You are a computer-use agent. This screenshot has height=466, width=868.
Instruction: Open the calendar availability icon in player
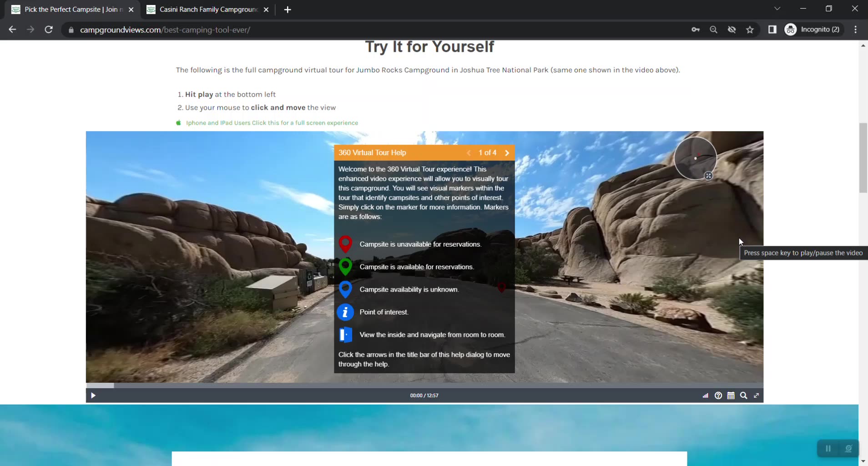tap(731, 395)
